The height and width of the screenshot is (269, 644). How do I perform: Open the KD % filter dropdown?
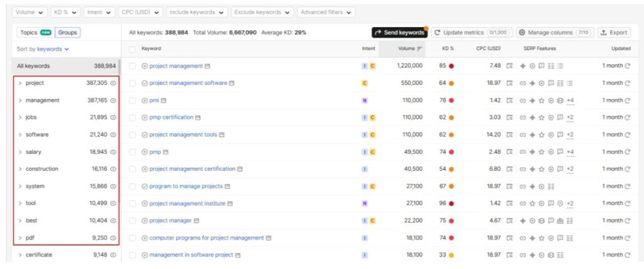[x=65, y=13]
